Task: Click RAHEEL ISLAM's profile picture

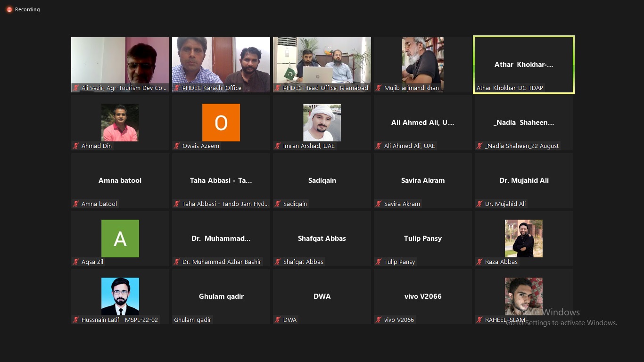Action: point(523,296)
